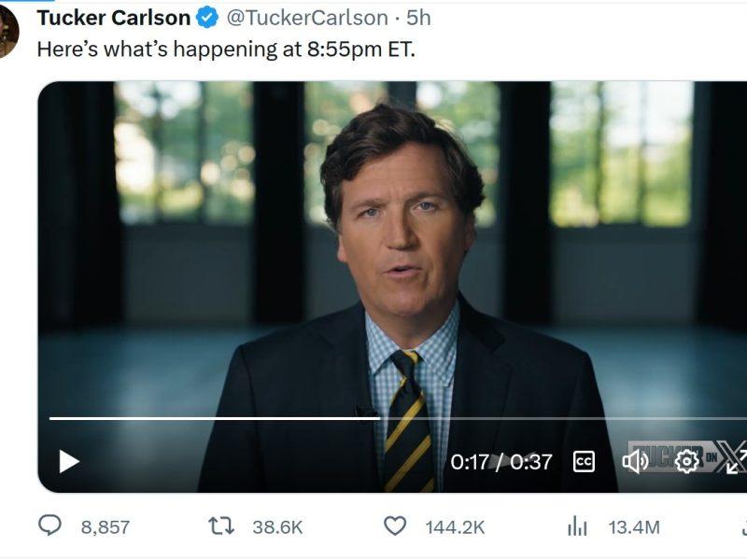Screen dimensions: 747x560
Task: Click the share icon at the tweet's edge
Action: coord(743,526)
